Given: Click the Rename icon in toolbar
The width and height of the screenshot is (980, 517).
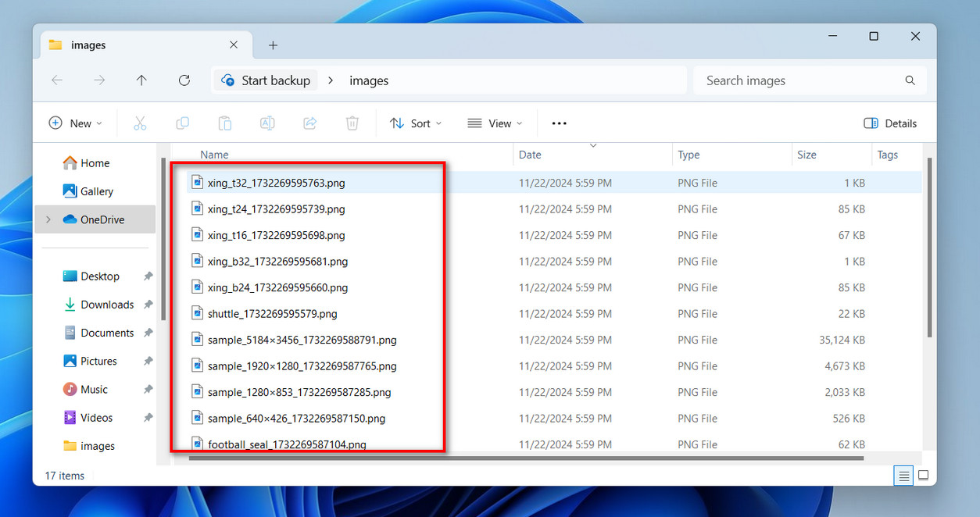Looking at the screenshot, I should click(266, 123).
